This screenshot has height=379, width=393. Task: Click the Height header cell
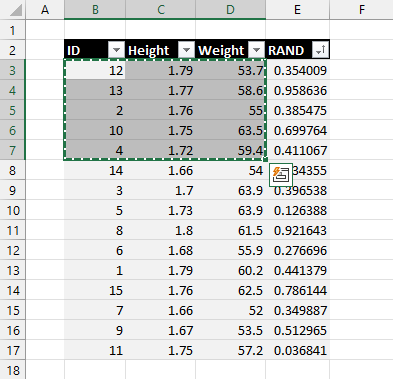[x=161, y=50]
